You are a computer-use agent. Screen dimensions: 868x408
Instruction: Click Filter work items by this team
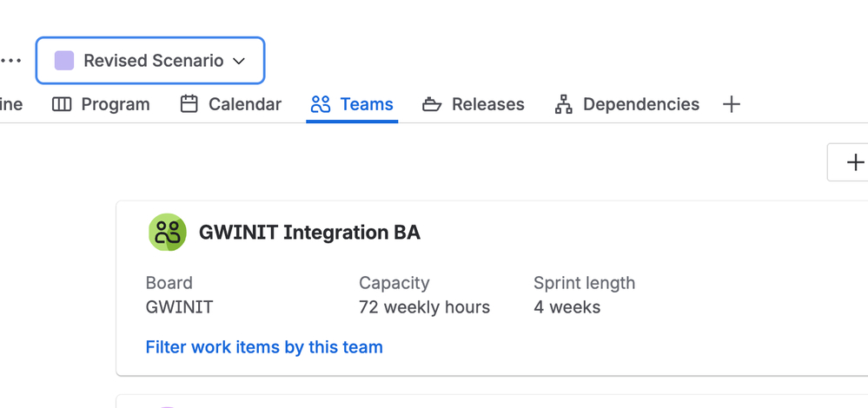(x=264, y=347)
